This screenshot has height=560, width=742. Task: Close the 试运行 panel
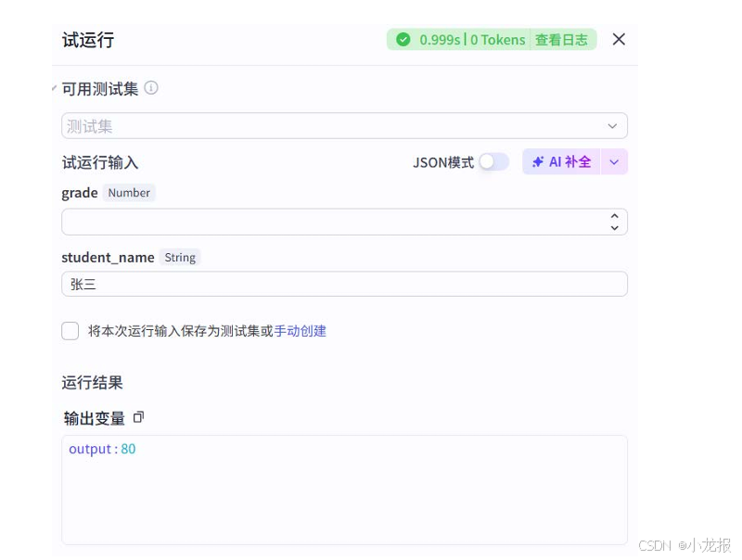click(x=619, y=39)
